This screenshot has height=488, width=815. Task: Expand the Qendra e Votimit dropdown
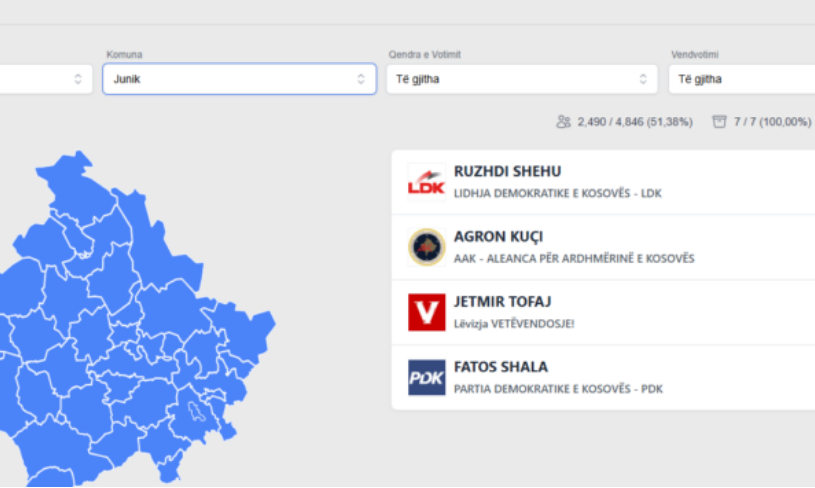[x=512, y=79]
